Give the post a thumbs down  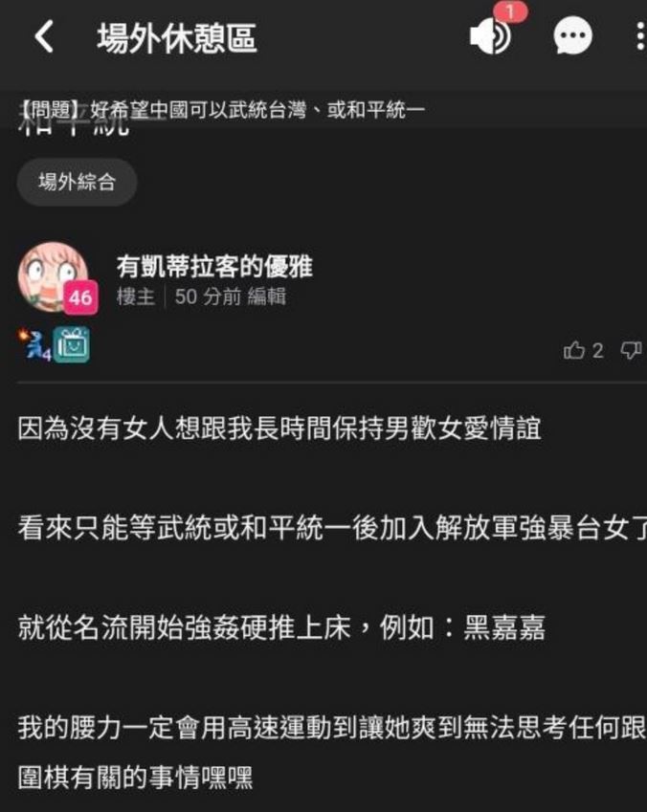[632, 351]
